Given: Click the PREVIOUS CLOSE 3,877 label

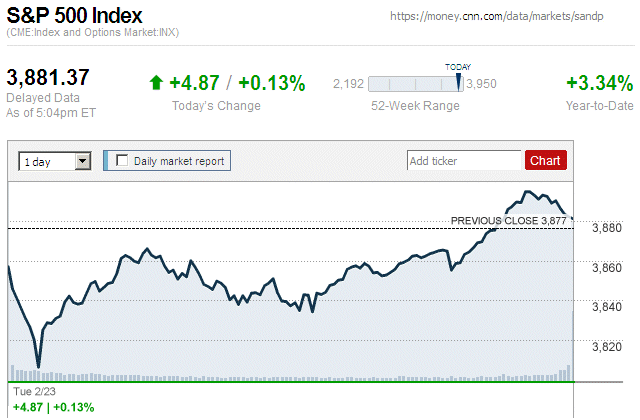Looking at the screenshot, I should click(x=508, y=221).
